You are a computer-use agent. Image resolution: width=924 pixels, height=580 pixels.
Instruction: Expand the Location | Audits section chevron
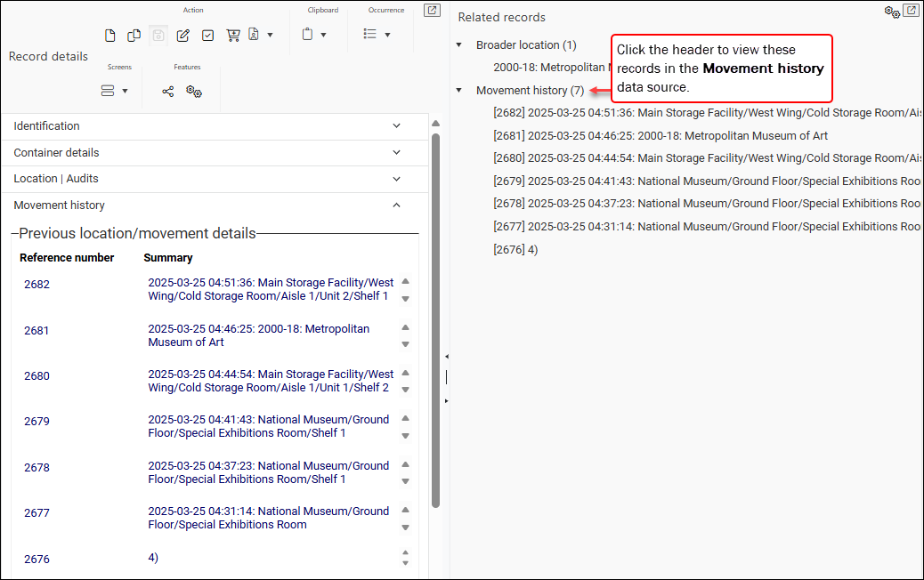[397, 179]
